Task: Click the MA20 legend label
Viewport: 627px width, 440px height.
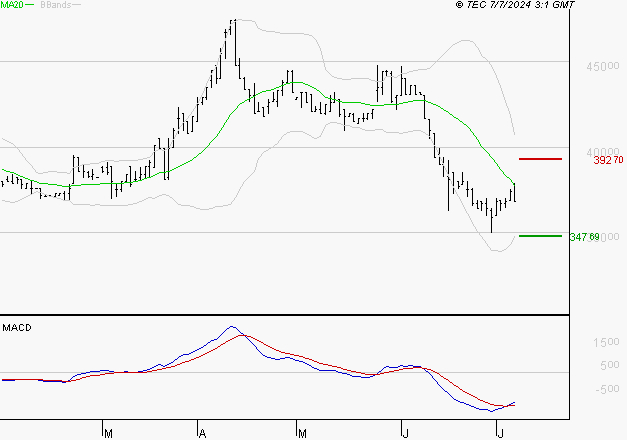Action: [x=12, y=5]
